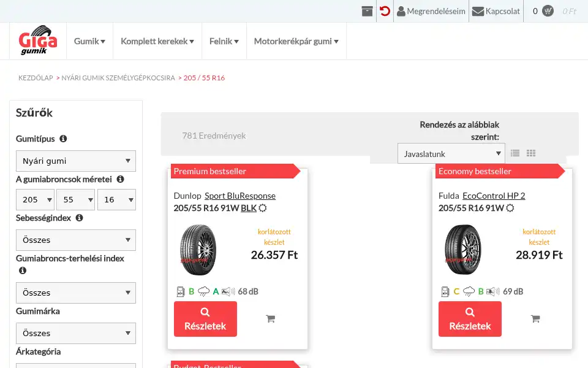Open the Komplett kerekek menu
The image size is (588, 368).
click(157, 41)
